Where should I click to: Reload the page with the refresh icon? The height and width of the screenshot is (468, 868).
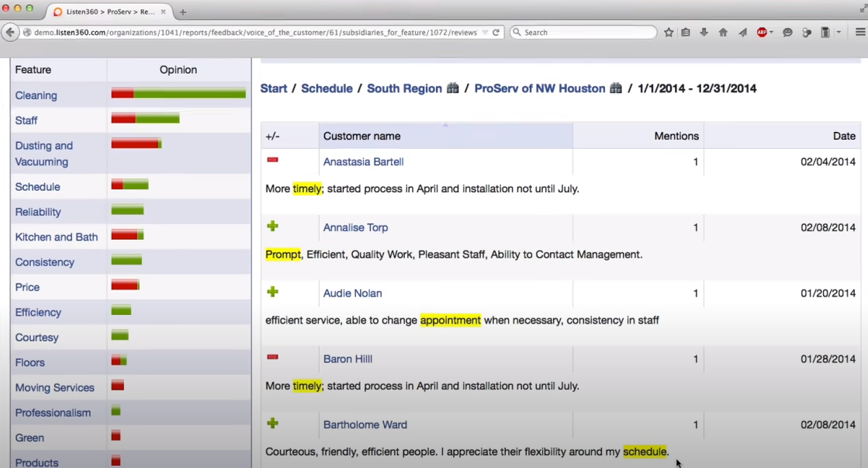click(x=496, y=33)
